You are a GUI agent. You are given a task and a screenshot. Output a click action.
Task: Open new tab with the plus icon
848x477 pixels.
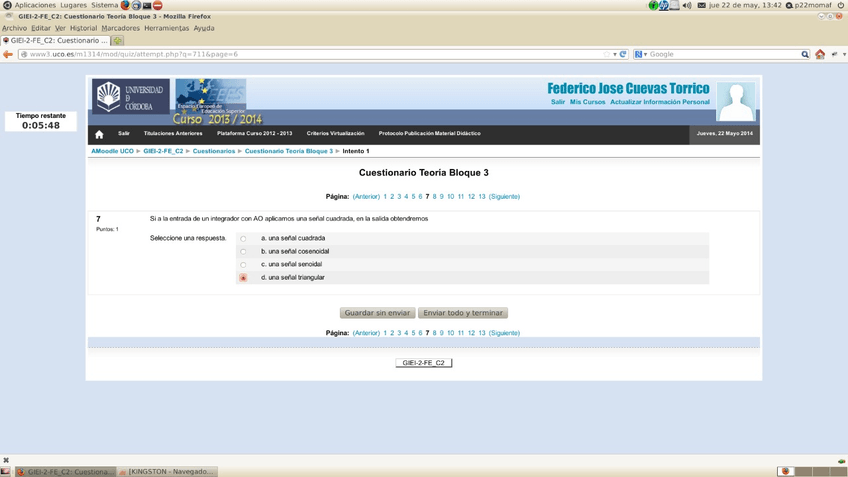(x=117, y=41)
